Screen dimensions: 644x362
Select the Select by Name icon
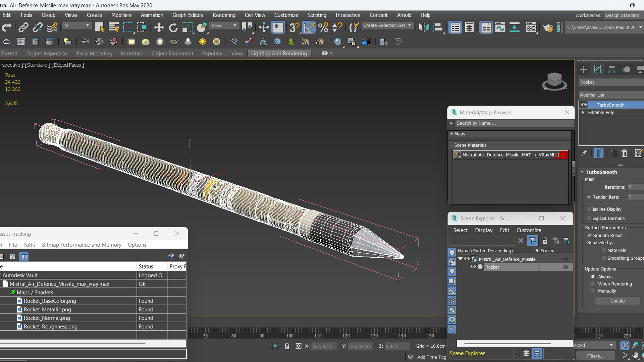pos(114,27)
